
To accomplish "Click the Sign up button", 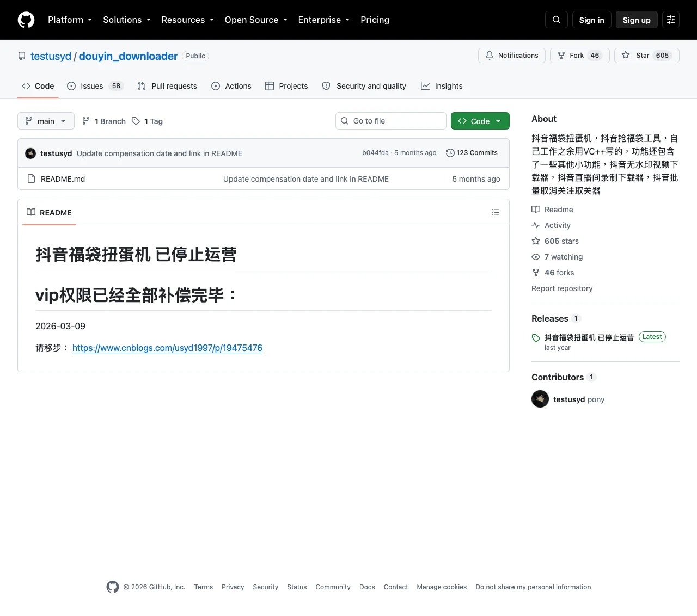I will click(637, 20).
